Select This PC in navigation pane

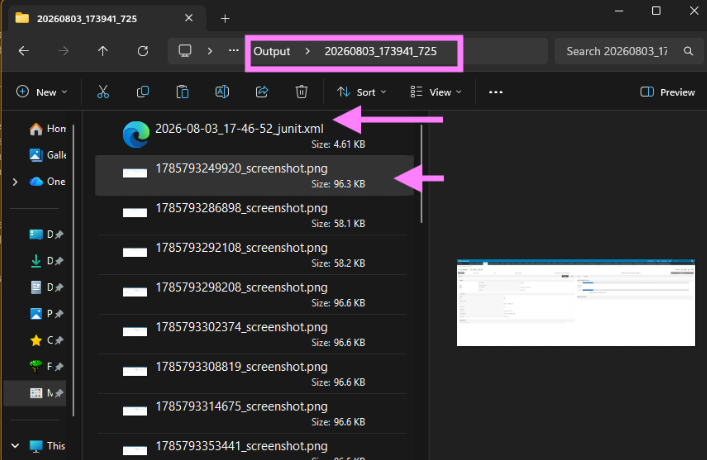point(47,446)
